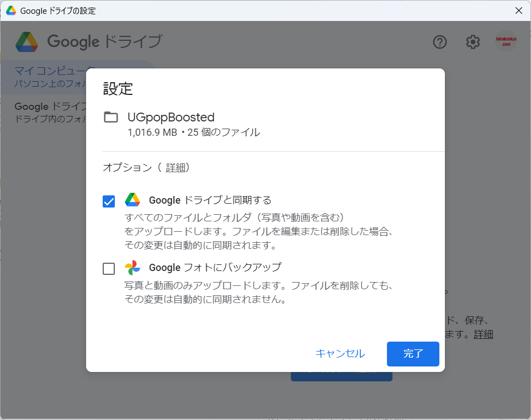Click the Drive icon in window title bar
This screenshot has height=420, width=531.
click(x=11, y=10)
